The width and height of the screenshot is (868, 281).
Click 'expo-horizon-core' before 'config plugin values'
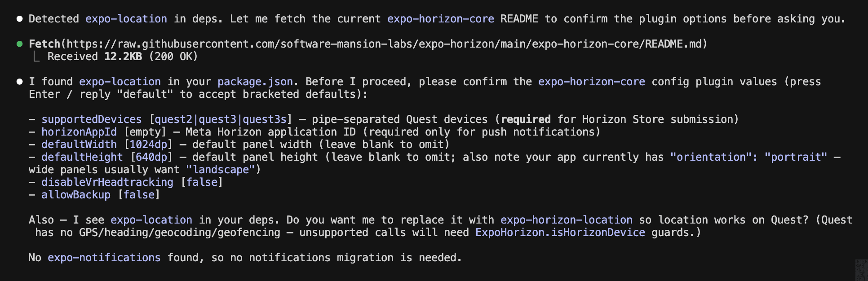click(592, 82)
